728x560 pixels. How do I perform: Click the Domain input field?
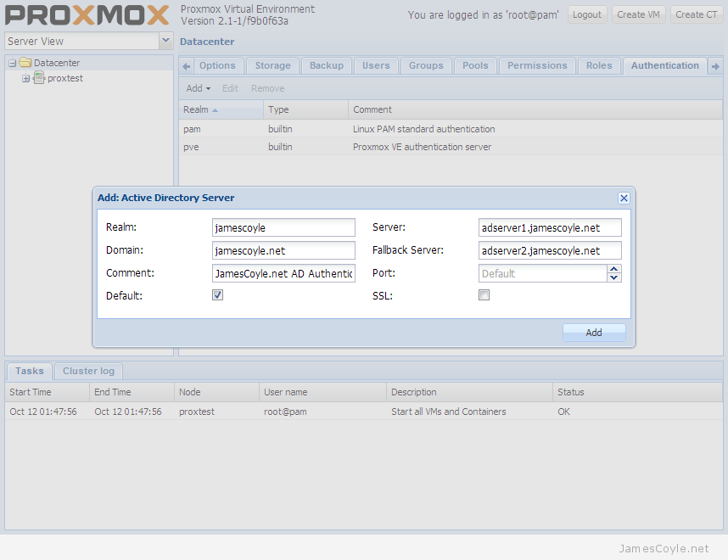[x=283, y=250]
